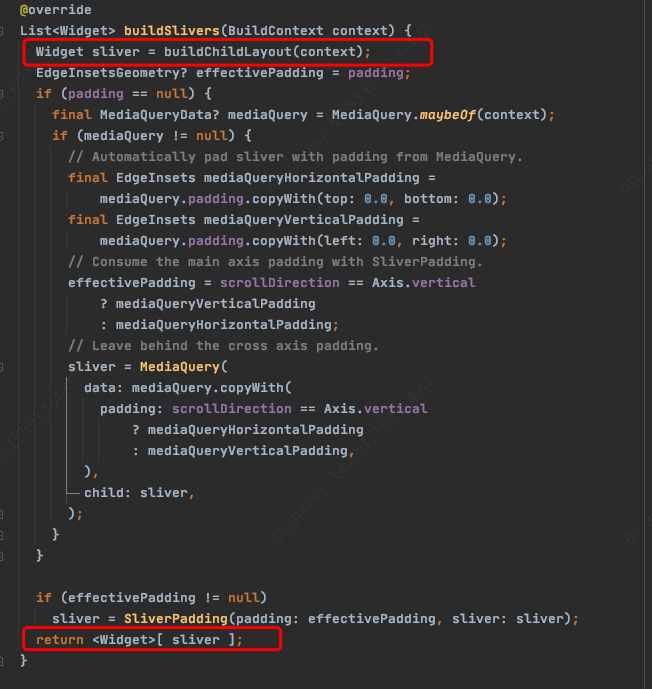This screenshot has width=652, height=689.
Task: Collapse the fold marker beside 'if (mediaQuery != null)'
Action: 1,136
